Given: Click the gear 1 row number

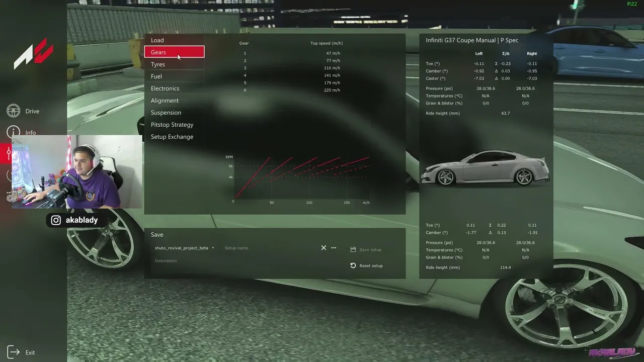Looking at the screenshot, I should (x=245, y=53).
